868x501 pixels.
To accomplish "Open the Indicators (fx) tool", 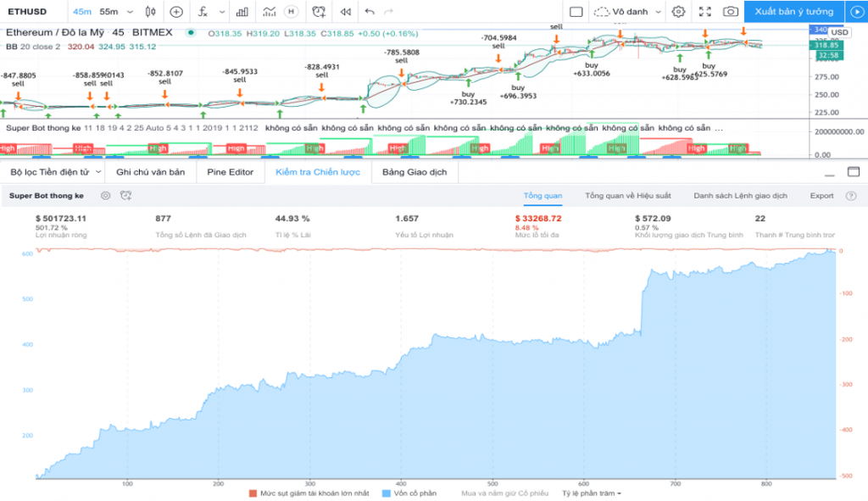I will pyautogui.click(x=202, y=12).
